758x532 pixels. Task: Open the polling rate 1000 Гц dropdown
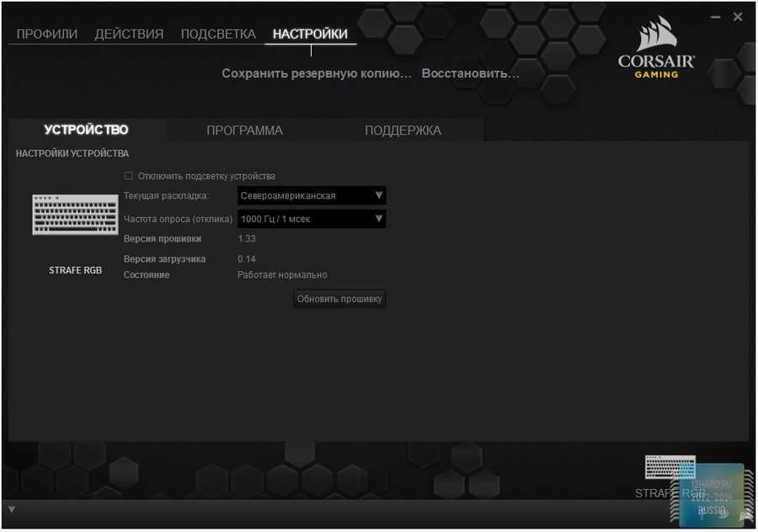coord(312,219)
